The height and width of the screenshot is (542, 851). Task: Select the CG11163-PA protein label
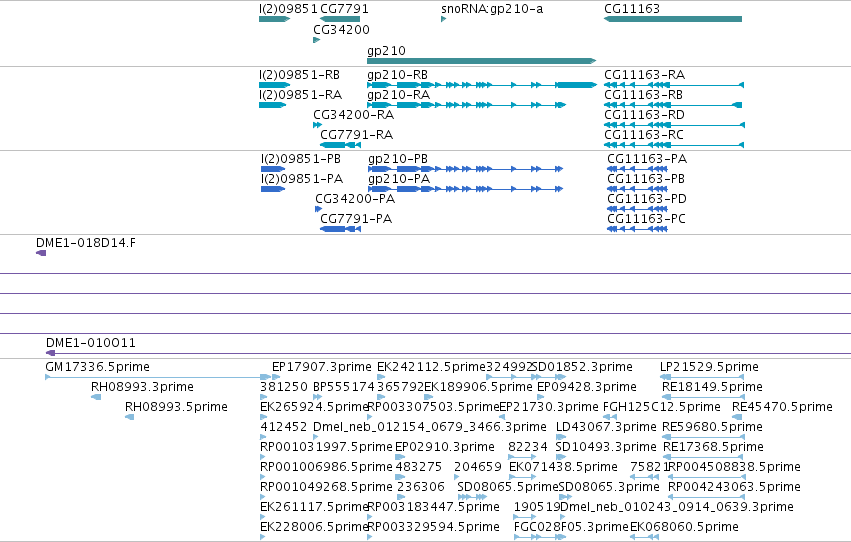647,158
